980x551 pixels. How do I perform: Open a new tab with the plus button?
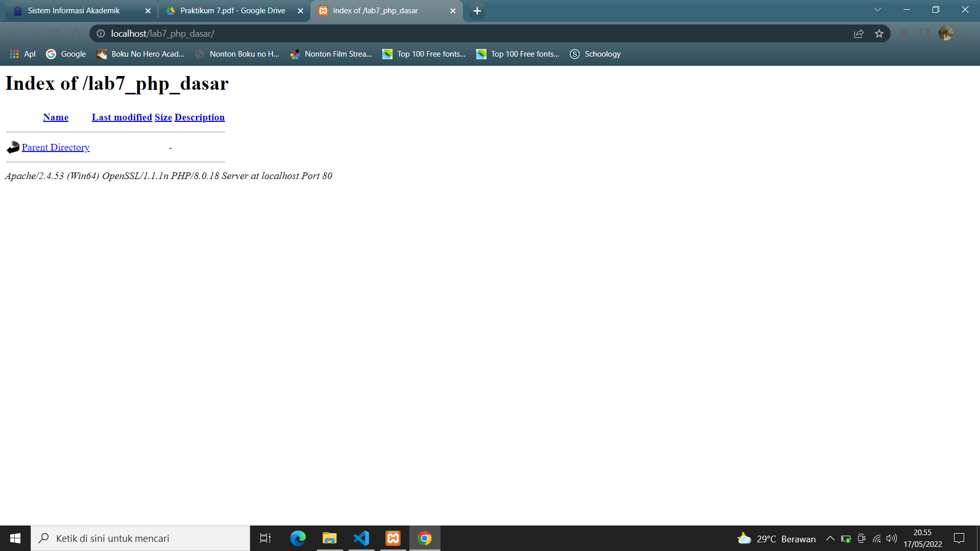pyautogui.click(x=476, y=10)
